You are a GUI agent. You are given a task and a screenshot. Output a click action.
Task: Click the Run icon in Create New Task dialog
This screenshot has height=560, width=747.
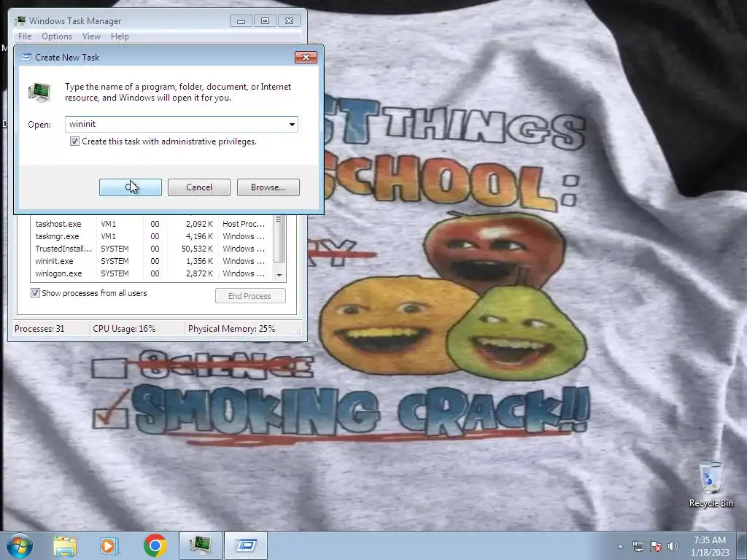[39, 92]
